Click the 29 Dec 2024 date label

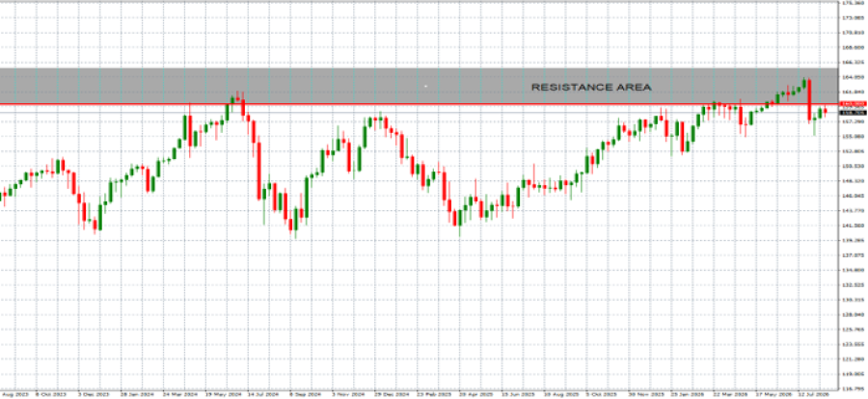click(x=392, y=395)
